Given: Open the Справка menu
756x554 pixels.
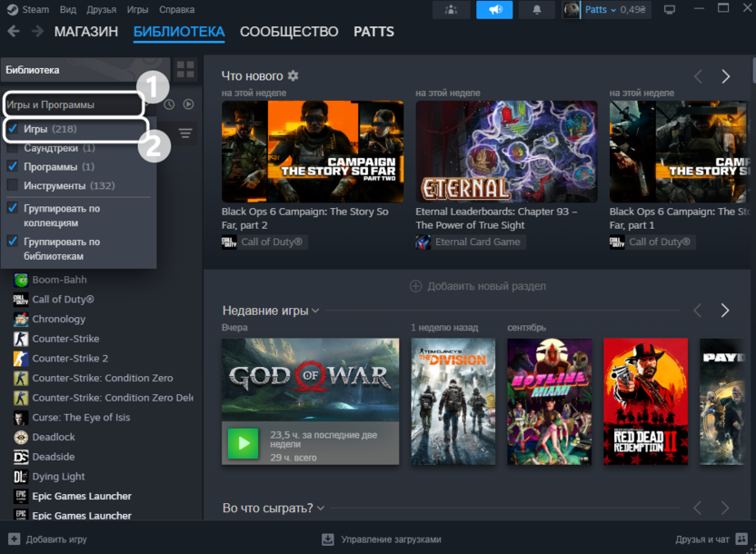Looking at the screenshot, I should tap(177, 10).
